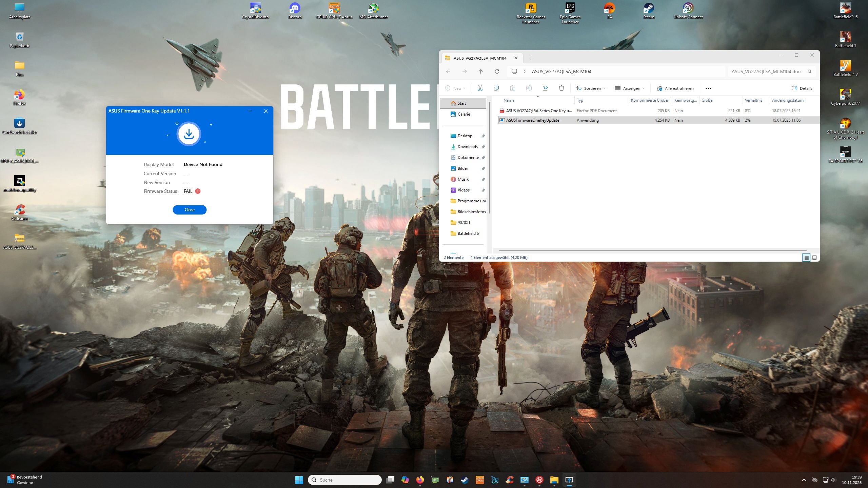Click the cut scissors icon in Explorer toolbar
The width and height of the screenshot is (868, 488).
[x=480, y=88]
